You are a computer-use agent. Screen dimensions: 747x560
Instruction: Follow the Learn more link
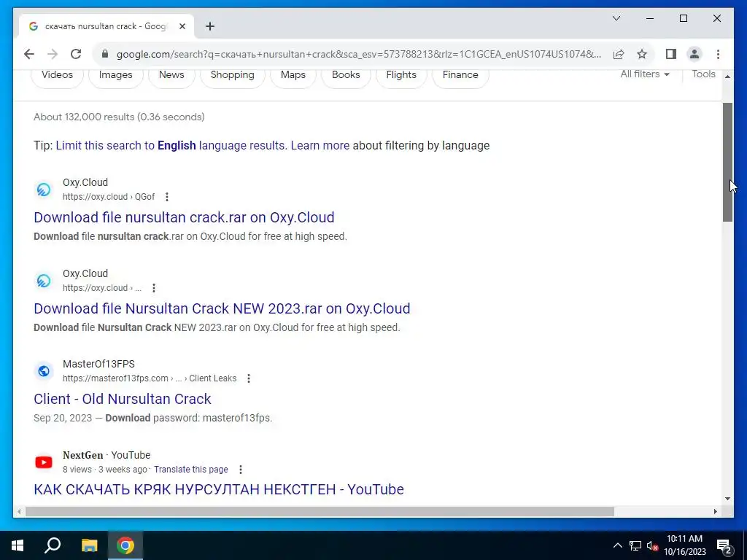pos(320,146)
